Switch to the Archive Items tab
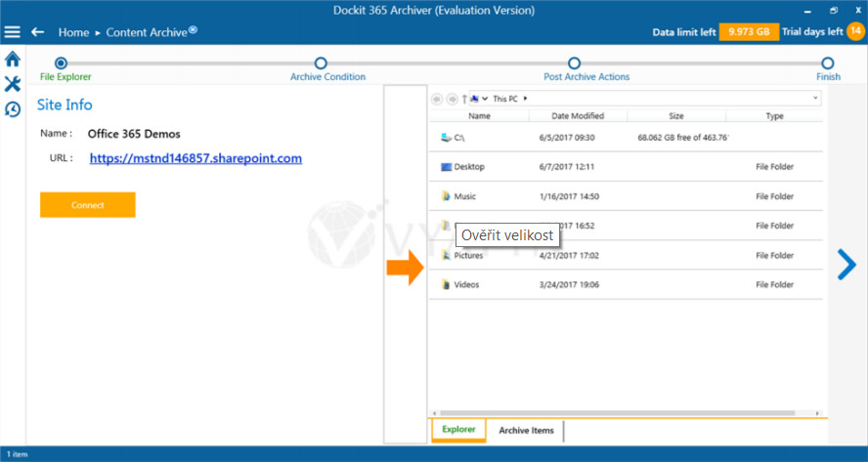Image resolution: width=868 pixels, height=462 pixels. pos(526,431)
